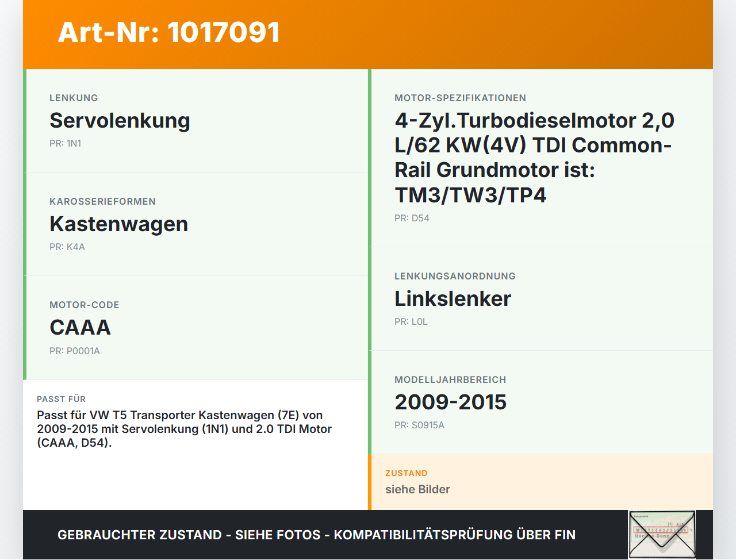
Task: Toggle the orange Zustand section marker
Action: pos(370,482)
